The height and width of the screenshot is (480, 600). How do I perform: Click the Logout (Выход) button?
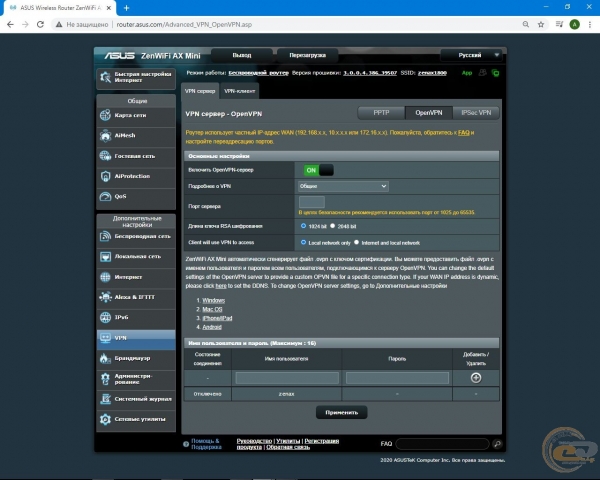[x=242, y=56]
